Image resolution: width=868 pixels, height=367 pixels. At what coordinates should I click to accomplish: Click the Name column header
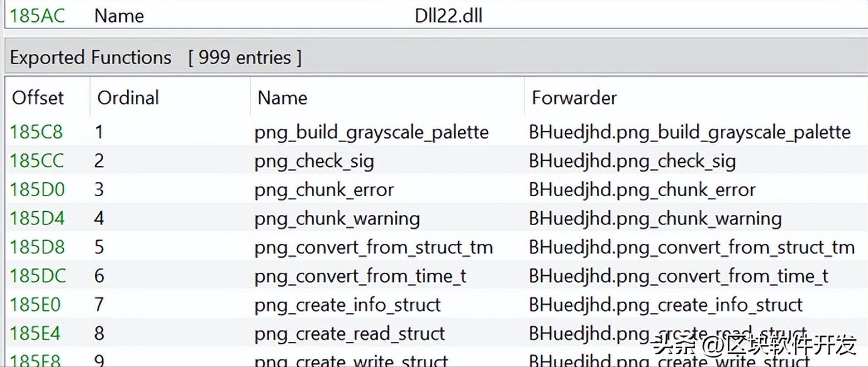[x=282, y=98]
